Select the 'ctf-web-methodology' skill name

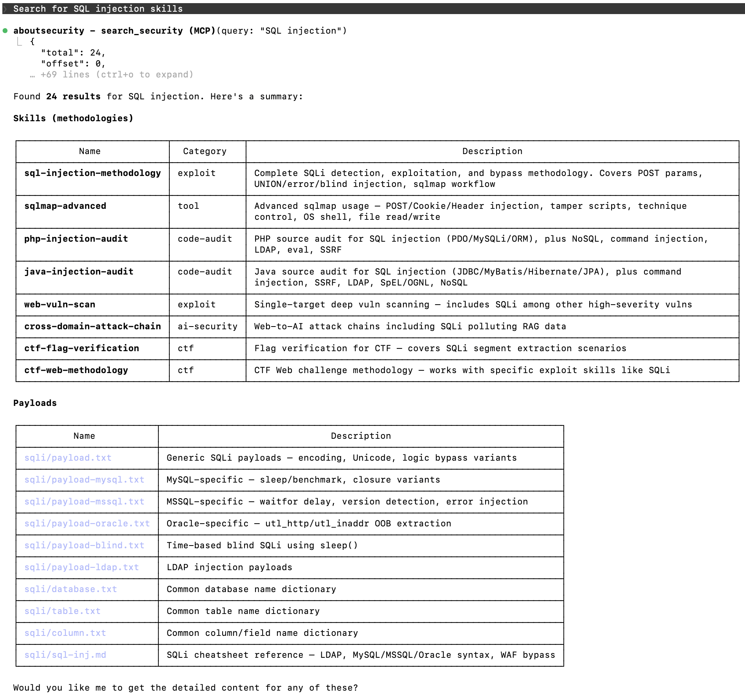point(76,370)
